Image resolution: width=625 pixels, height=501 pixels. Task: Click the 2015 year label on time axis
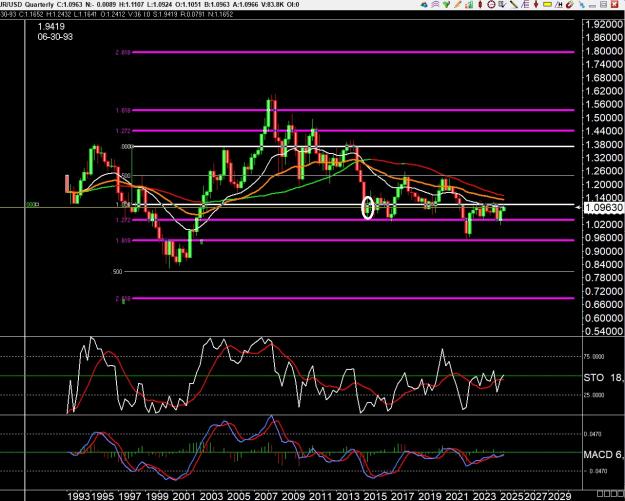pyautogui.click(x=374, y=496)
